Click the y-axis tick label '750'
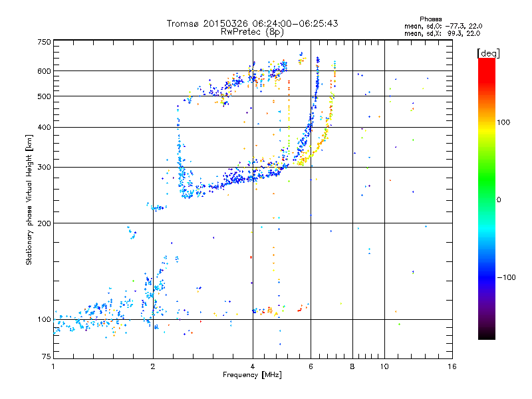532x399 pixels. tap(44, 42)
